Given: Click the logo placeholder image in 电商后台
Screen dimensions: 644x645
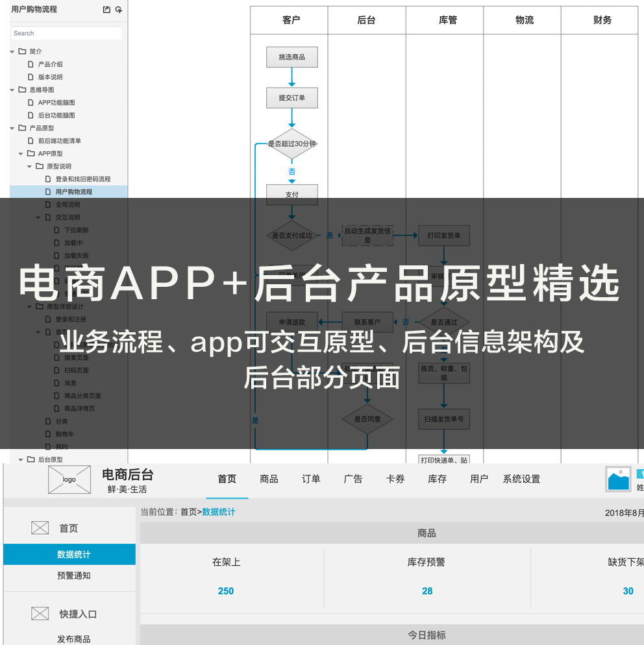Looking at the screenshot, I should pyautogui.click(x=69, y=480).
